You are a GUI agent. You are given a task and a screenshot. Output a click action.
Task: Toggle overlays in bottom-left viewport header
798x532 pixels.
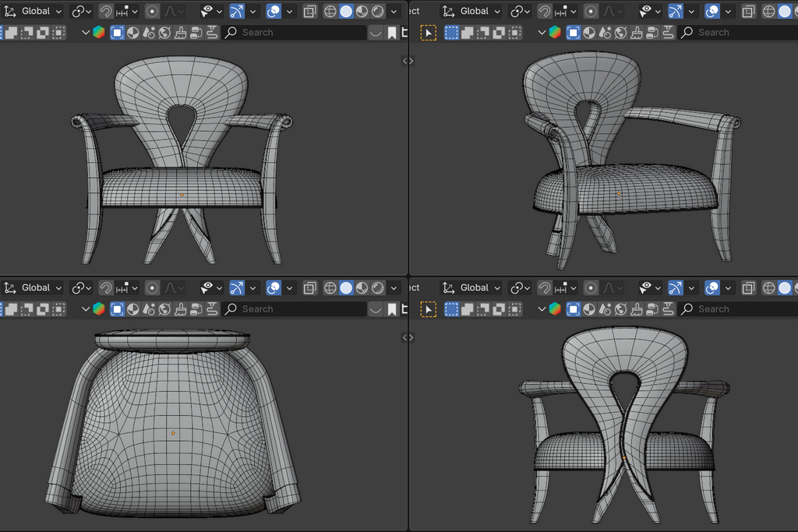click(x=274, y=288)
